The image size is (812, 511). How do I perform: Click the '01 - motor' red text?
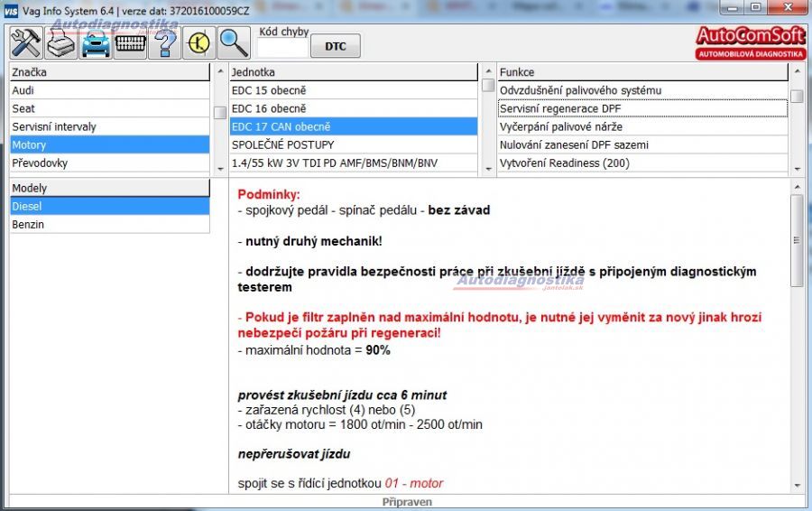click(x=414, y=484)
